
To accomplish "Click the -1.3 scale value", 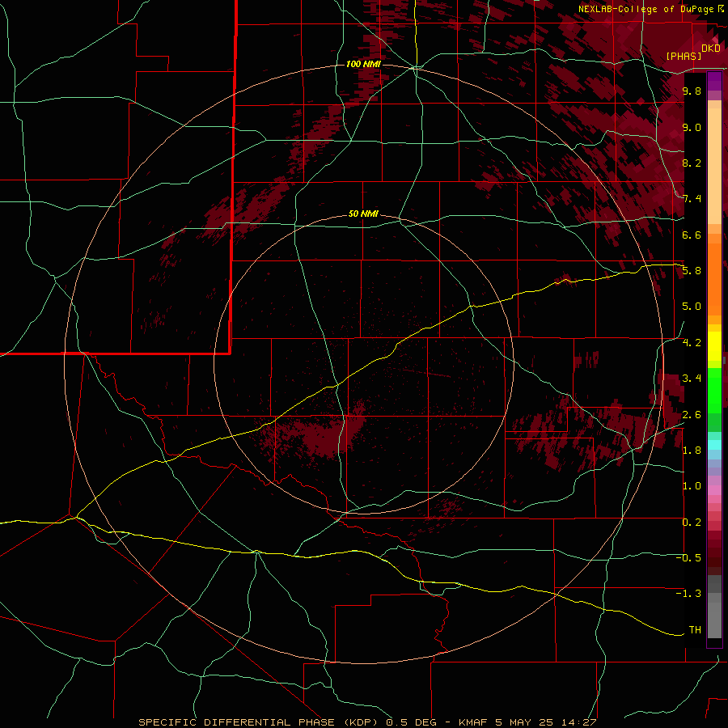I will pyautogui.click(x=688, y=594).
